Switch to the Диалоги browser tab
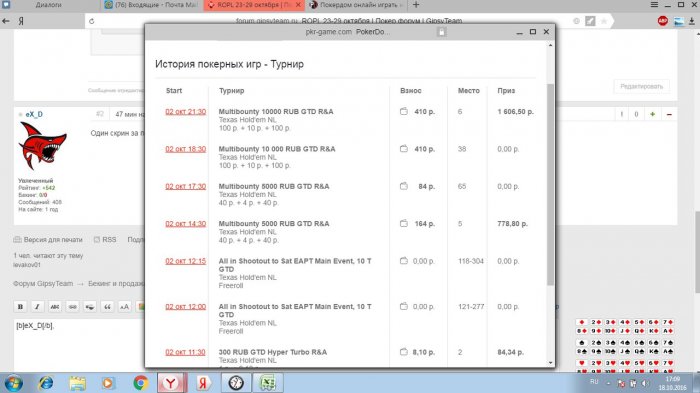Viewport: 700px width, 393px height. point(50,5)
